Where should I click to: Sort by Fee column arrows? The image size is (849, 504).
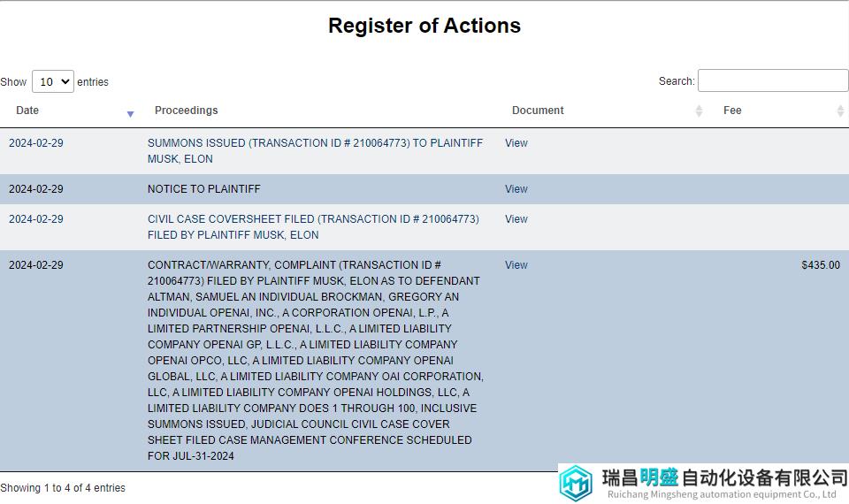pos(840,111)
